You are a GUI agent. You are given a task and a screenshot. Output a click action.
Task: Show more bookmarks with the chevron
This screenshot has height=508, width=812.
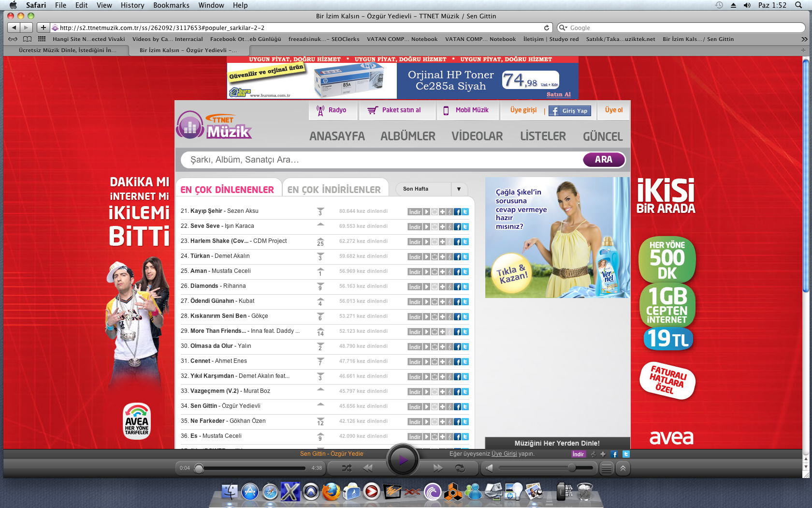click(x=804, y=39)
